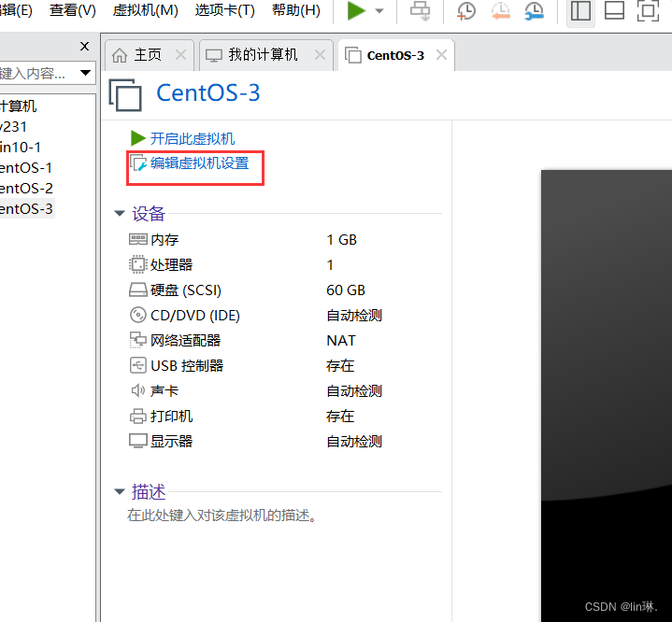Image resolution: width=672 pixels, height=622 pixels.
Task: Open the 选项卡(T) menu
Action: click(224, 10)
